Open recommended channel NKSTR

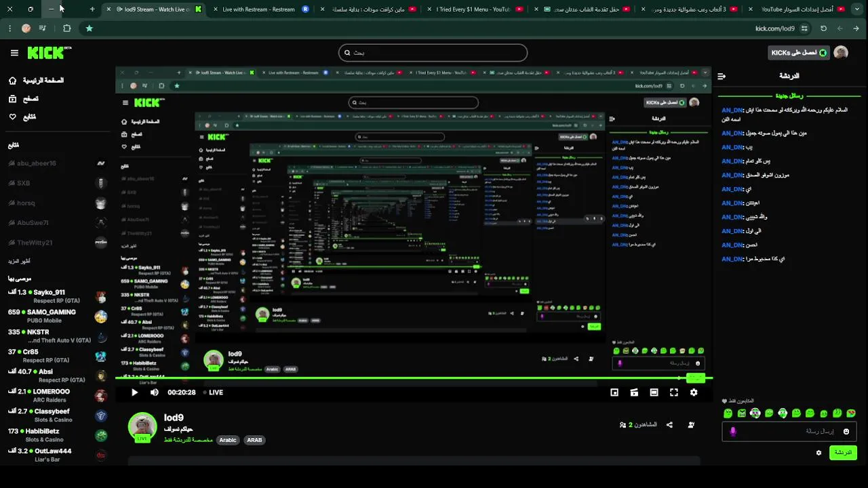57,335
